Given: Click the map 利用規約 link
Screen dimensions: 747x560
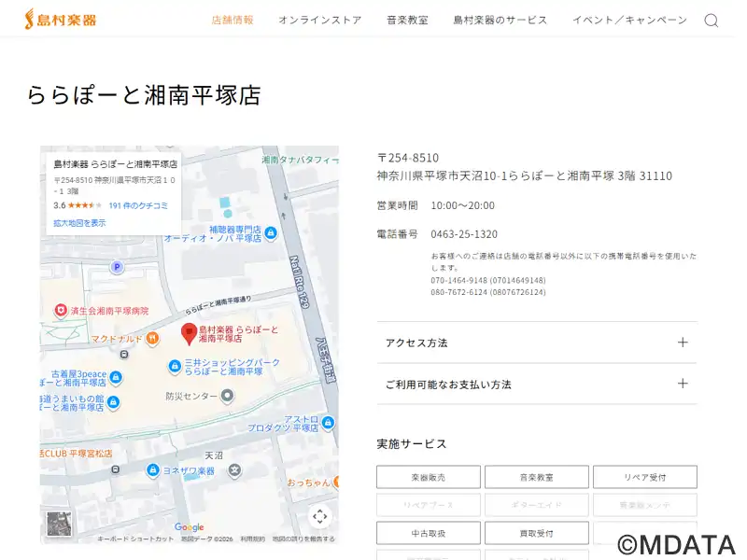Looking at the screenshot, I should point(252,539).
